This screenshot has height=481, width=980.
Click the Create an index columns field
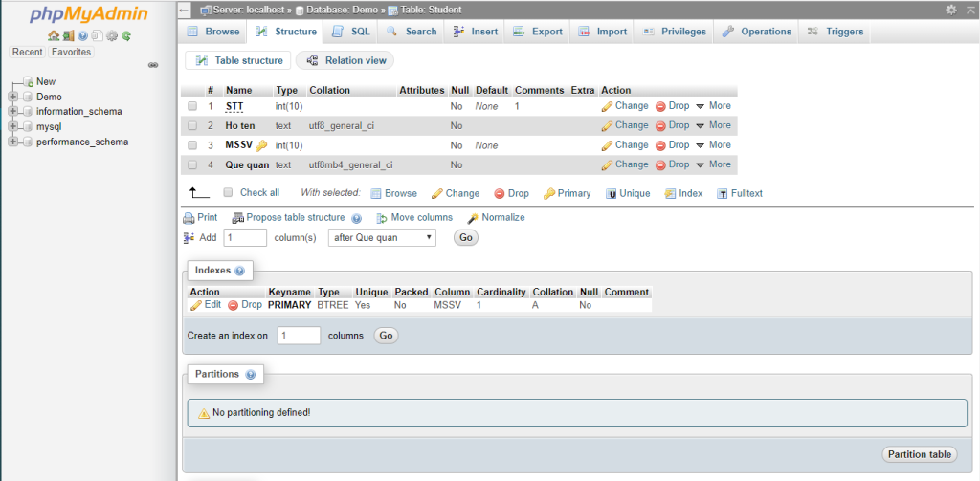pos(299,336)
